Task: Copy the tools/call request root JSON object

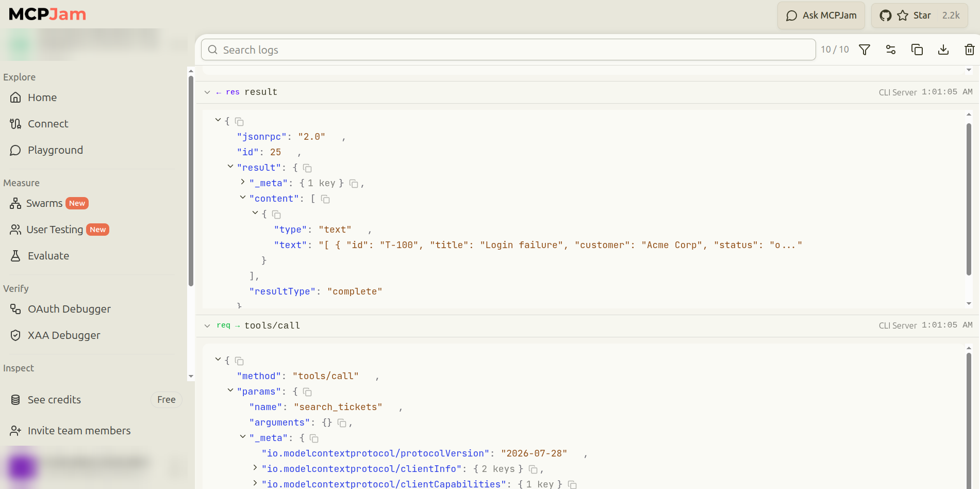Action: [x=239, y=361]
